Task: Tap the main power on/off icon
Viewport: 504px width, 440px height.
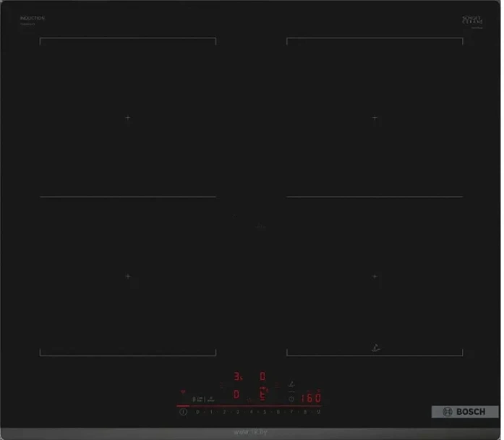Action: pos(183,412)
